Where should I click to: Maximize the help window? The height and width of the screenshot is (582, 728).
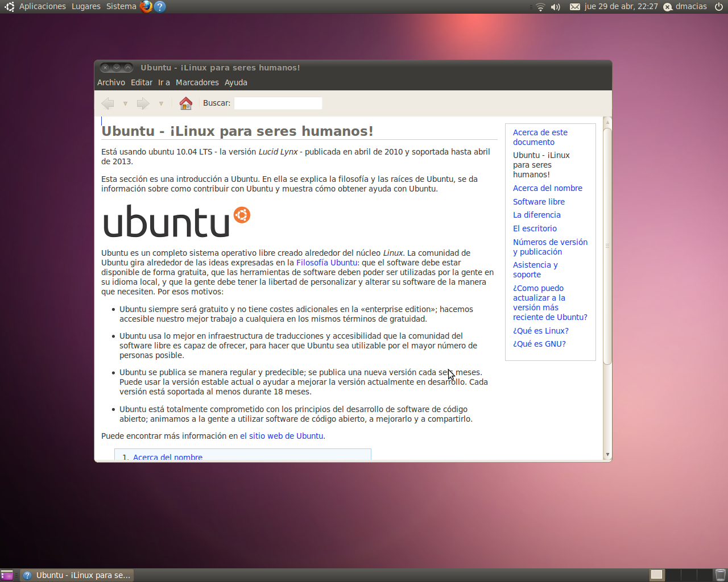click(x=128, y=68)
